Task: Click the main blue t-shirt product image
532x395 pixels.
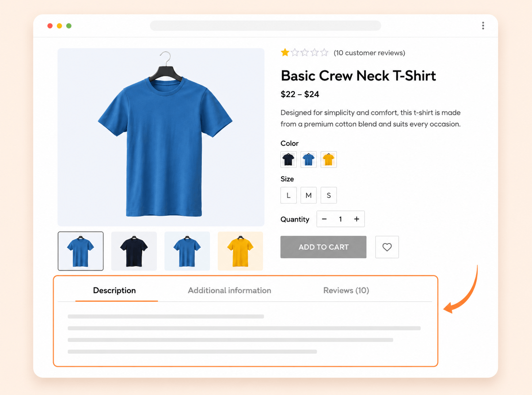Action: 161,137
